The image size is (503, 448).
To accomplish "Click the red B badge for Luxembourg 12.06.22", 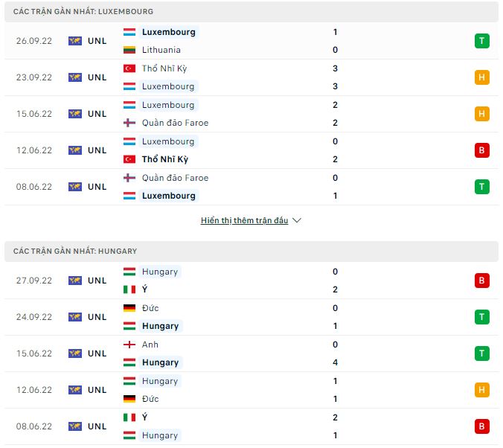I will tap(481, 150).
